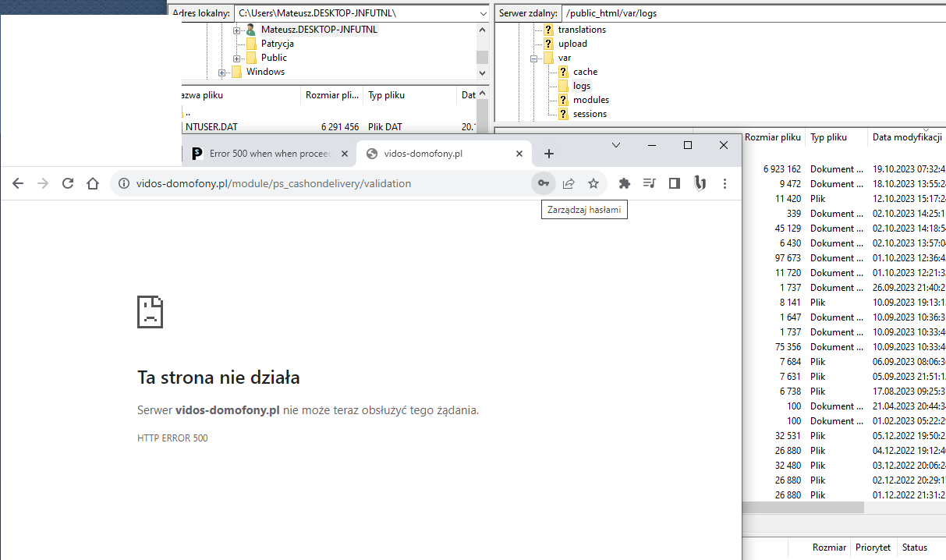The image size is (946, 560).
Task: Click Priorytet queue column header
Action: [873, 548]
